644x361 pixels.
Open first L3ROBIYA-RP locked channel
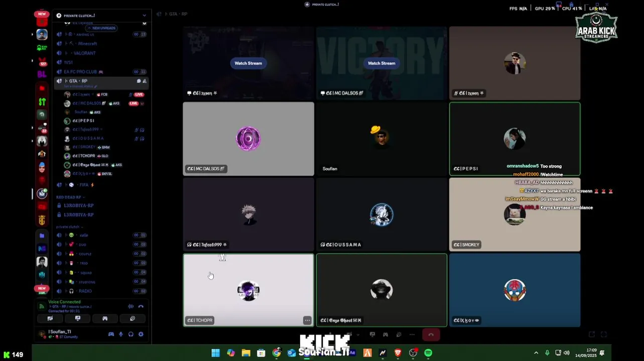(102, 206)
